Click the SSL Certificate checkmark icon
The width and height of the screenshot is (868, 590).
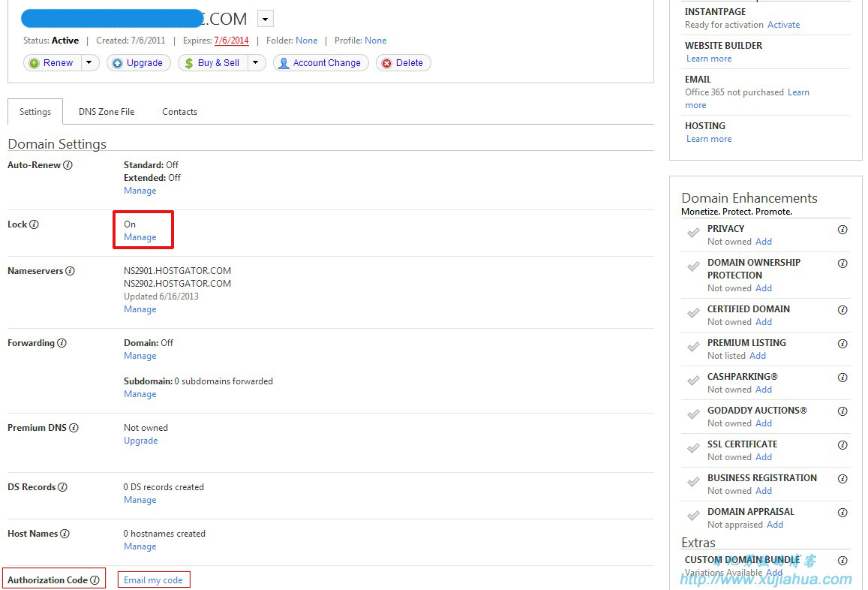point(693,448)
